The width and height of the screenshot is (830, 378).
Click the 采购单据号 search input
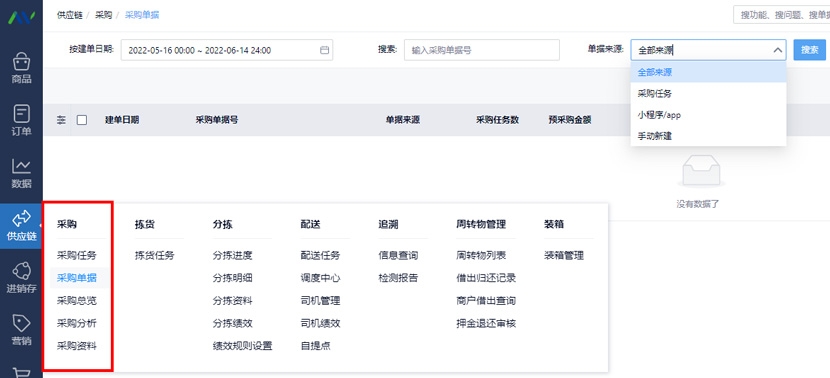pos(482,50)
